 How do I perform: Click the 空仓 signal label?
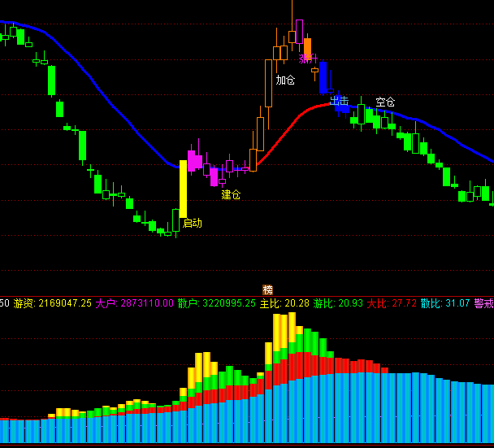pos(385,102)
